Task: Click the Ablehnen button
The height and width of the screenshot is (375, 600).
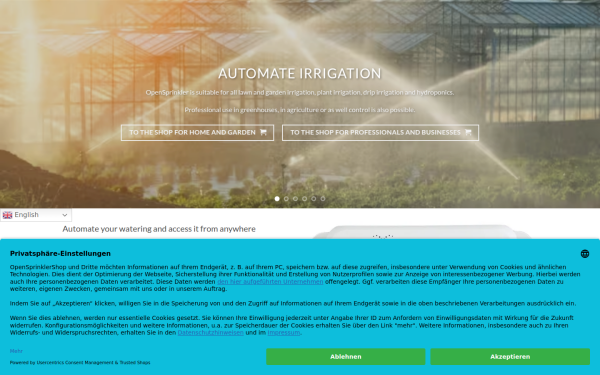Action: click(346, 357)
